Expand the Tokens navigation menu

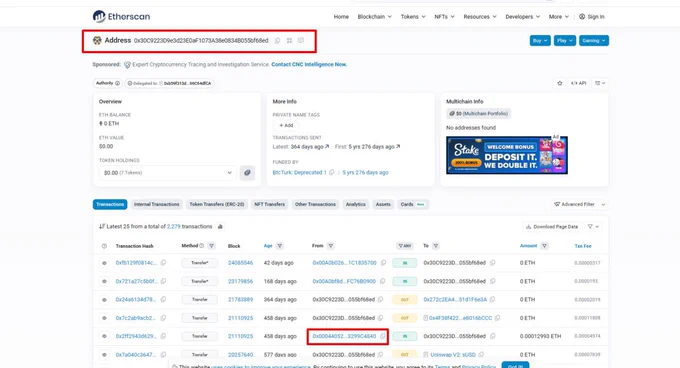tap(413, 16)
